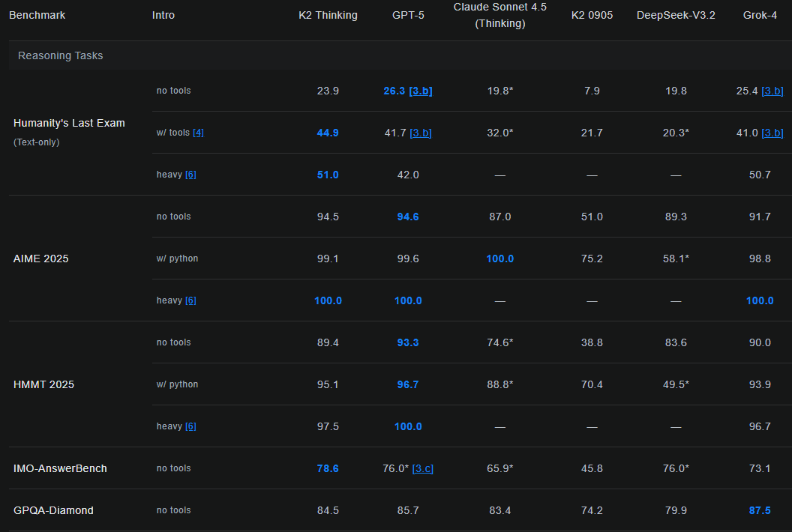Viewport: 792px width, 532px height.
Task: Open the [6] footnote in Humanity's Last Exam heavy row
Action: click(190, 175)
